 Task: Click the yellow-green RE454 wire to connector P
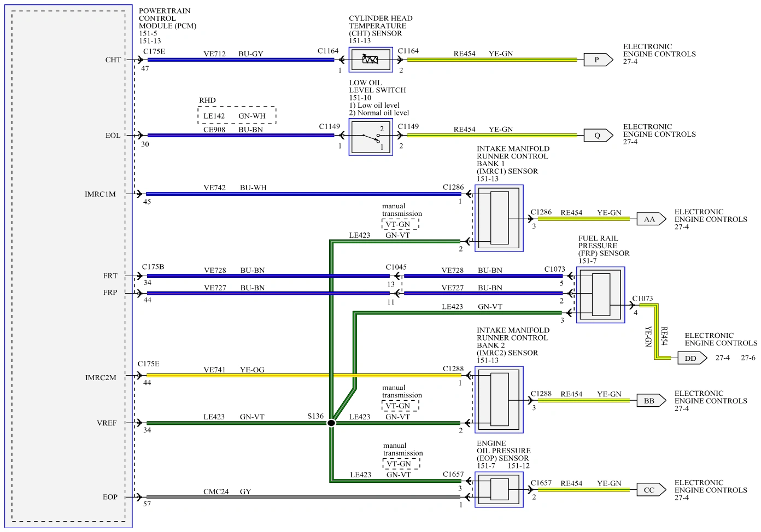point(492,60)
